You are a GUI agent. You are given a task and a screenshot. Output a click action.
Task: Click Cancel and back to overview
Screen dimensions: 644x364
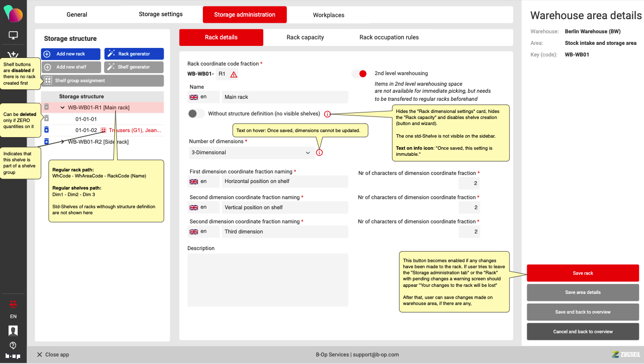coord(583,332)
